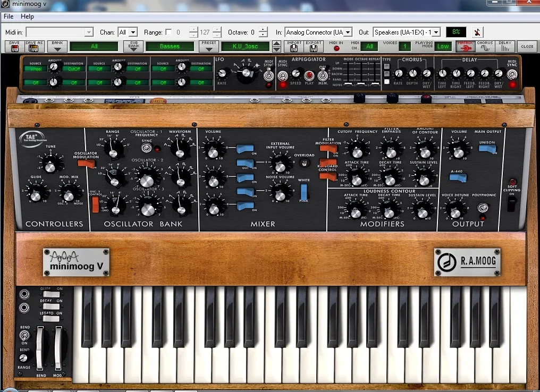This screenshot has width=540, height=392.
Task: Click the Oscillator 1 Range knob
Action: tap(113, 150)
